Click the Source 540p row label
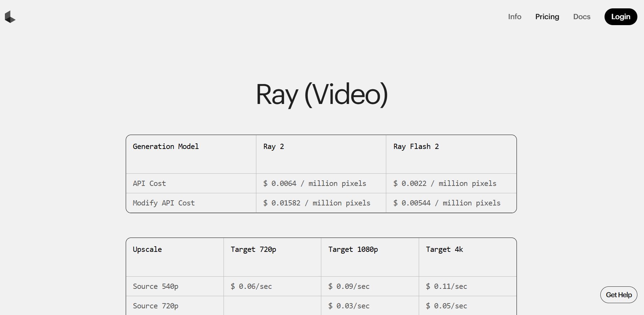Viewport: 644px width, 315px height. click(x=155, y=286)
